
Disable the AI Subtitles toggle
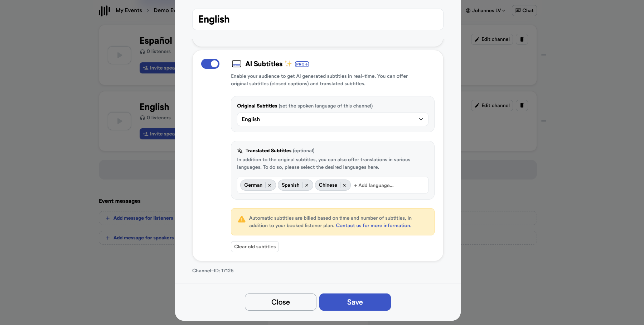point(210,63)
